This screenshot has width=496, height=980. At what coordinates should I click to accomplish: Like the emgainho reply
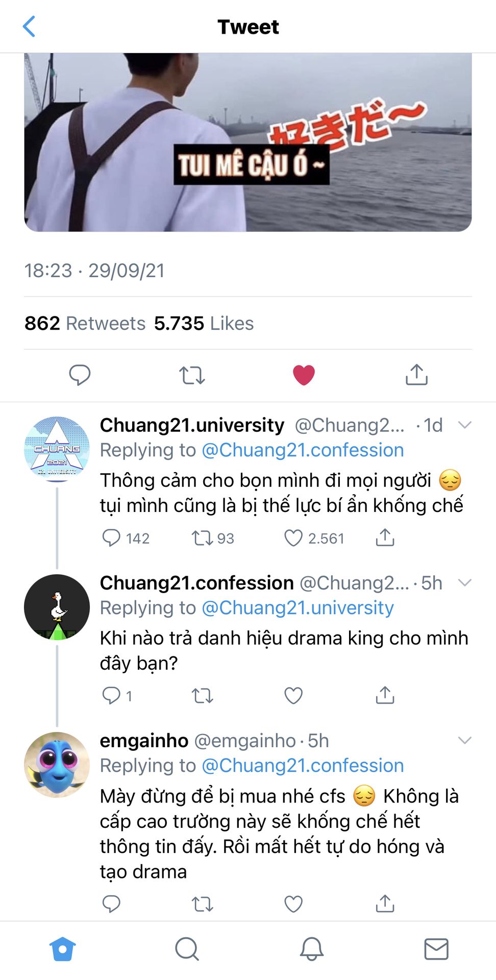[x=293, y=904]
